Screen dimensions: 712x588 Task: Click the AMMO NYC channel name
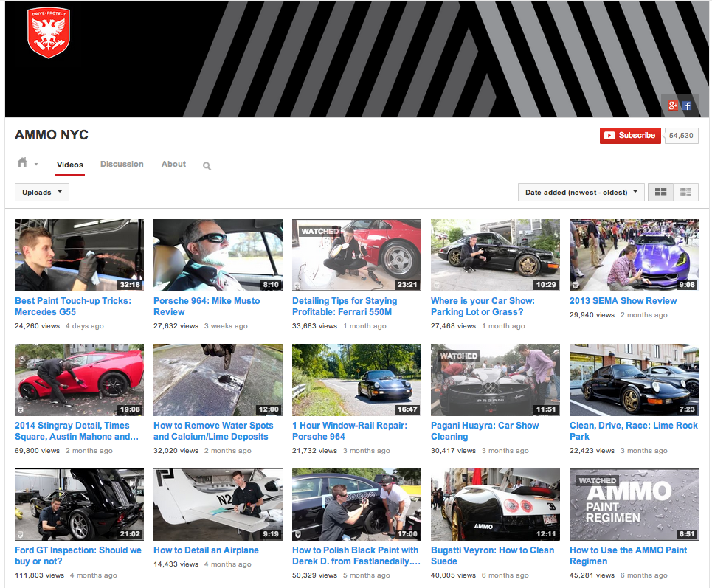coord(52,135)
